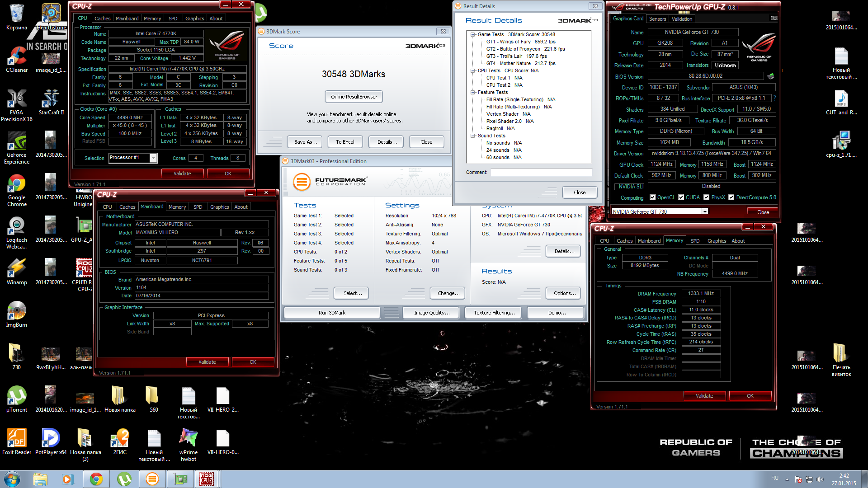This screenshot has height=488, width=868.
Task: Click the clock showing 2:42 in the taskbar
Action: pos(844,476)
